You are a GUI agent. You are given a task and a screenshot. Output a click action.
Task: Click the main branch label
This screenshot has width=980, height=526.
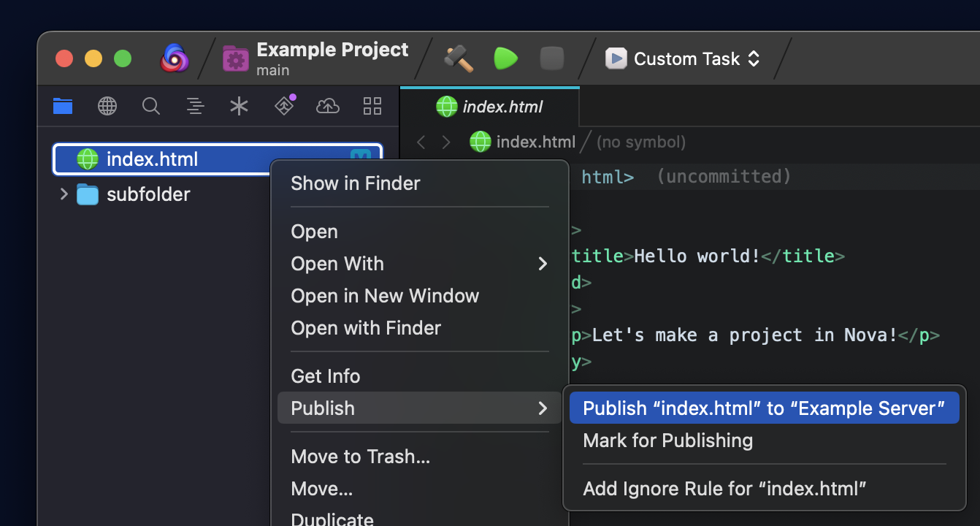[272, 71]
